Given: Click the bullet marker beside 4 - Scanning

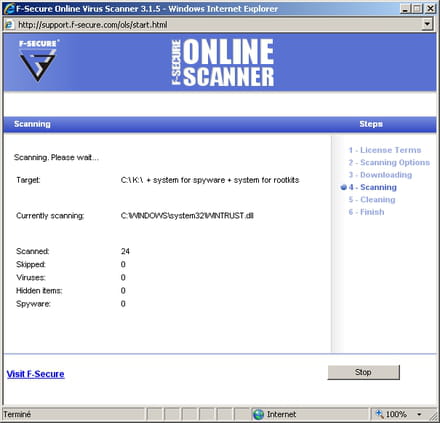Looking at the screenshot, I should (344, 187).
